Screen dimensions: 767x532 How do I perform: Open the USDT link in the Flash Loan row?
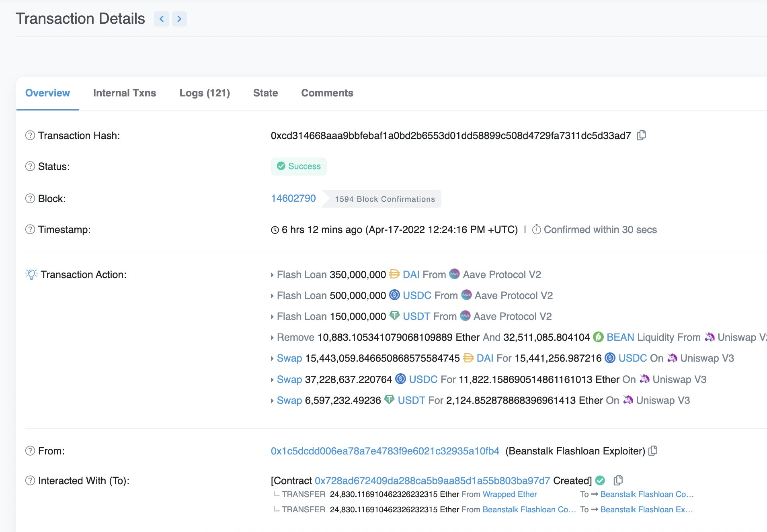click(x=416, y=316)
